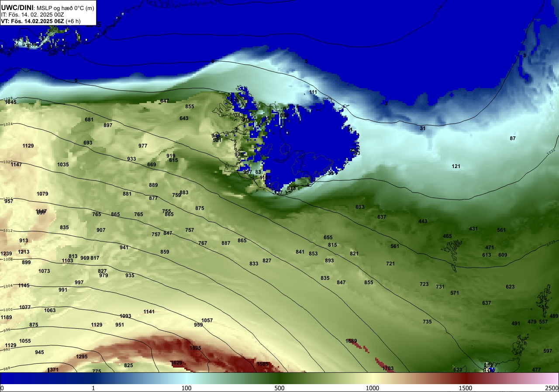Click the map value 893
559x392 pixels.
(329, 261)
